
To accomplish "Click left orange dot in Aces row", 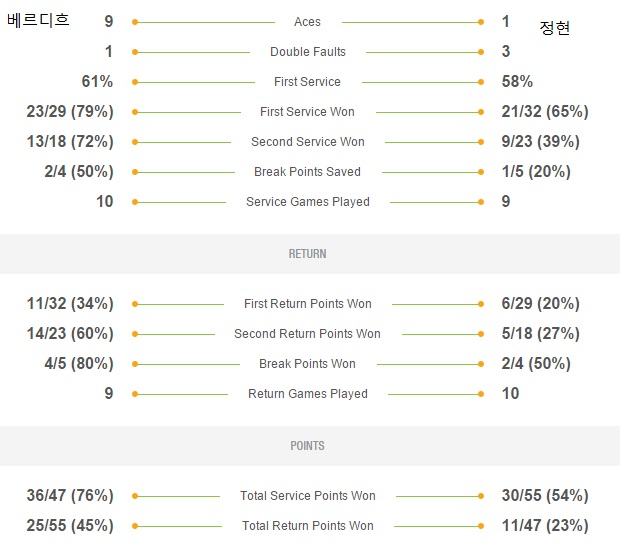I will pos(135,22).
